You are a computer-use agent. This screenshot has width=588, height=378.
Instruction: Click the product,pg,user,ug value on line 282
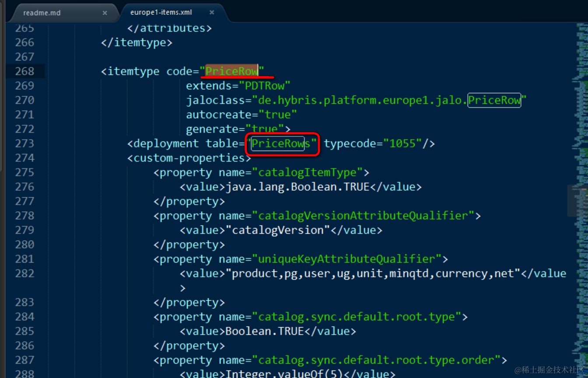pos(373,273)
